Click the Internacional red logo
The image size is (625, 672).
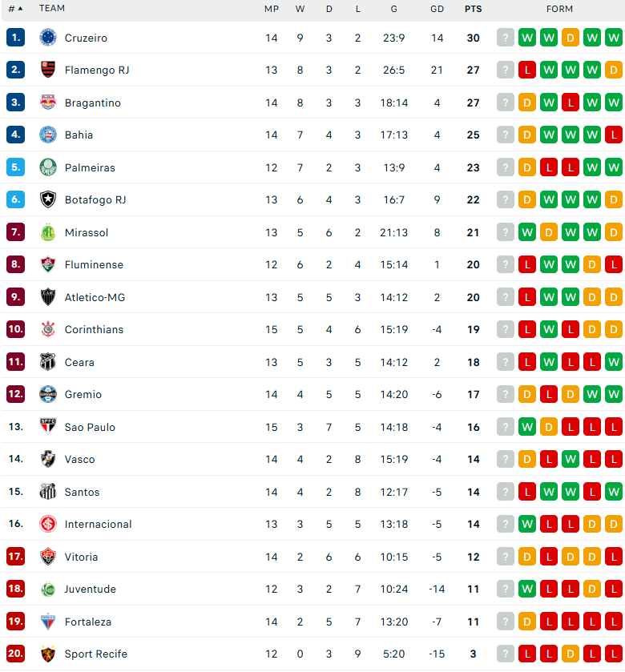48,524
